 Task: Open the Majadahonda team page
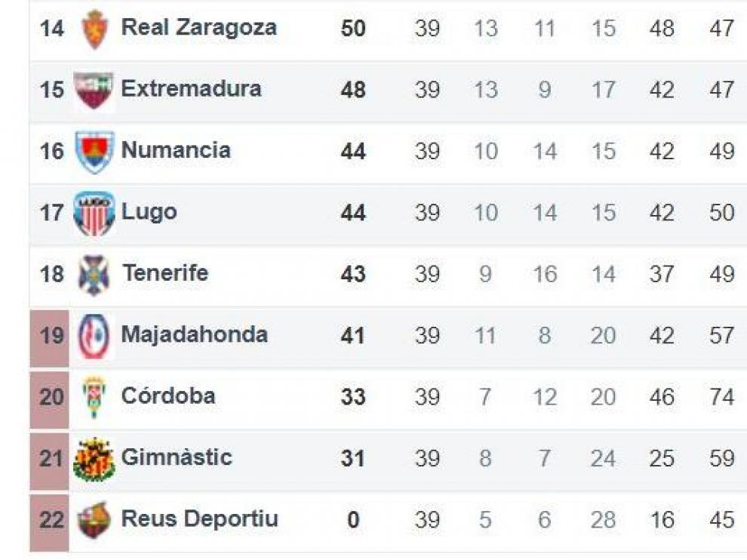pyautogui.click(x=195, y=334)
